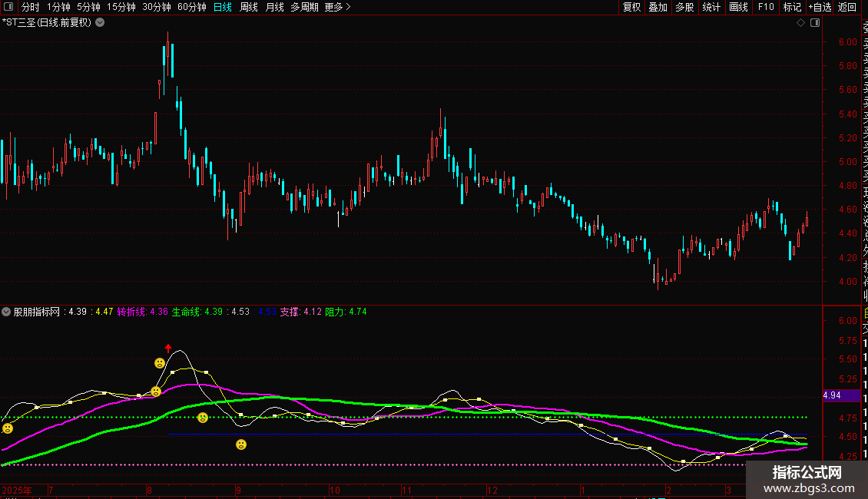
Task: Expand the *ST三圣 chart title dropdown
Action: coord(100,22)
